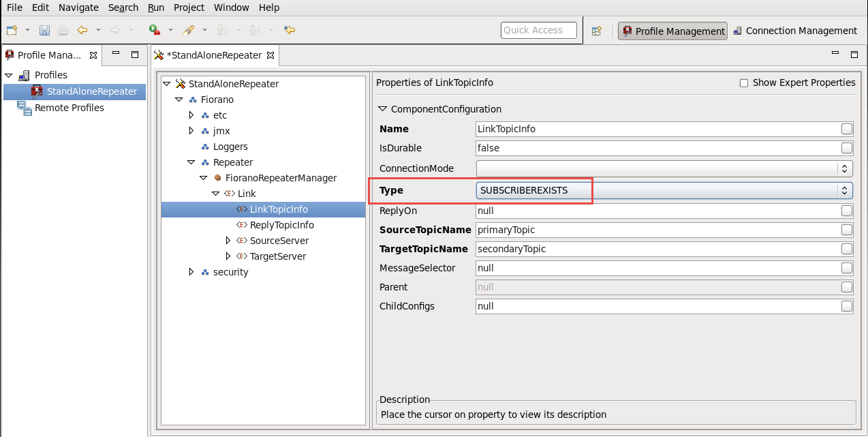Expand the SourceServer tree node
The height and width of the screenshot is (437, 868).
click(x=228, y=241)
